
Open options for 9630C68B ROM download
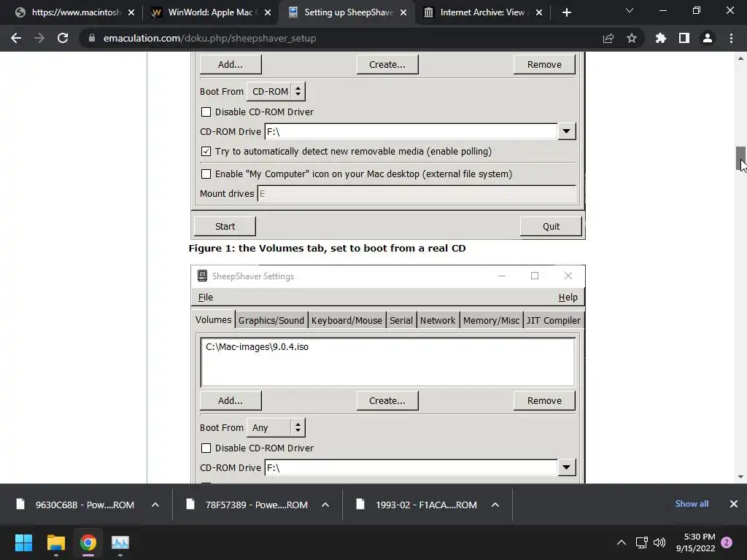(155, 505)
